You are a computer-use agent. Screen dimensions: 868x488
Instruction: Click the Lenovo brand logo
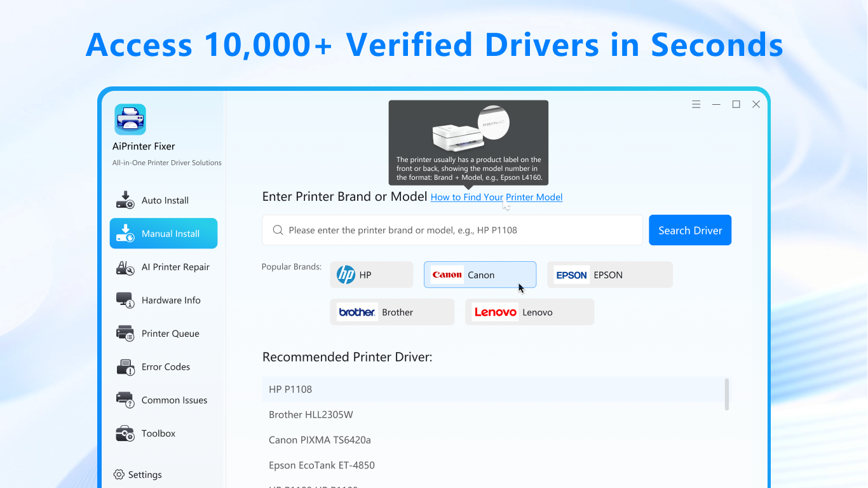tap(495, 312)
